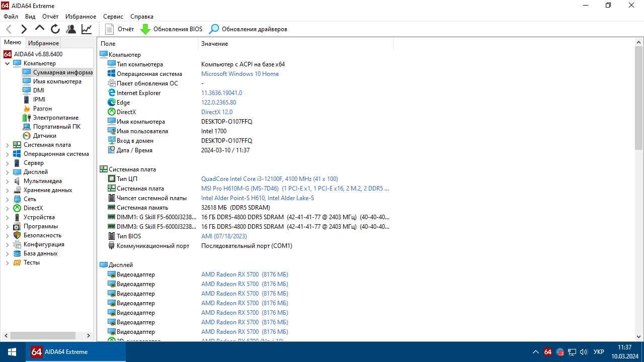Select the IPMI icon in the tree

pos(27,100)
